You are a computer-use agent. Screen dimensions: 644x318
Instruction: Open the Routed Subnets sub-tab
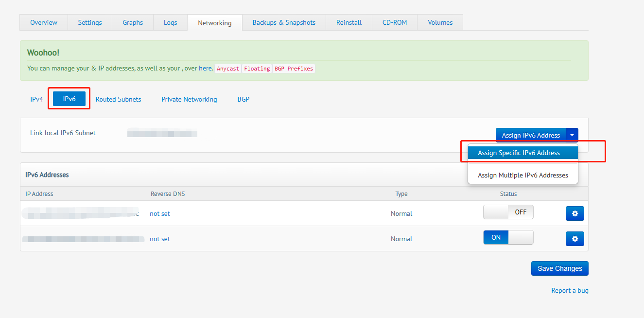pyautogui.click(x=118, y=99)
